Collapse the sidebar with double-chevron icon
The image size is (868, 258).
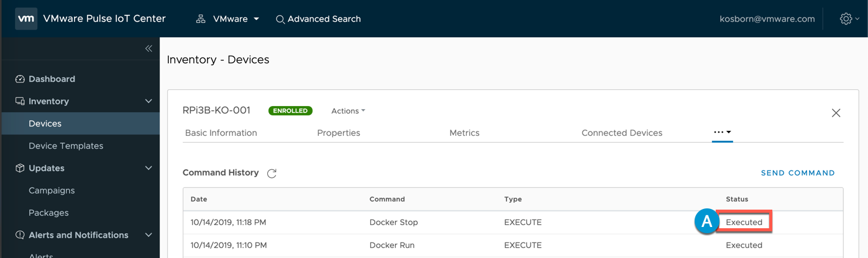click(148, 48)
